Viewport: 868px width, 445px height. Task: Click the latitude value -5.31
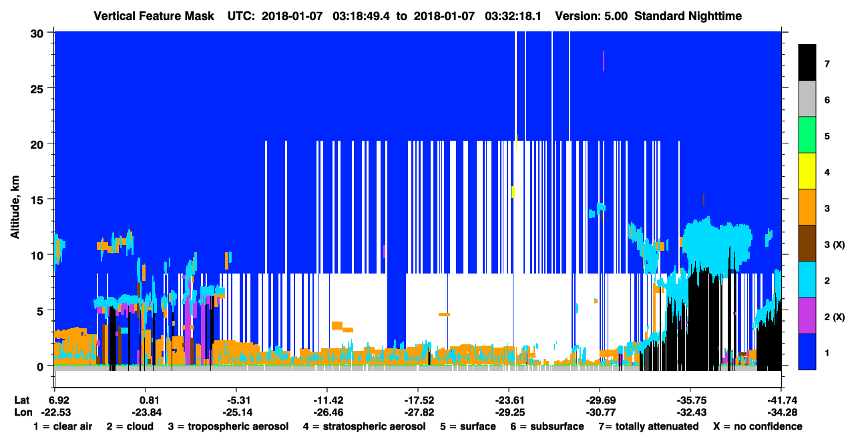236,400
